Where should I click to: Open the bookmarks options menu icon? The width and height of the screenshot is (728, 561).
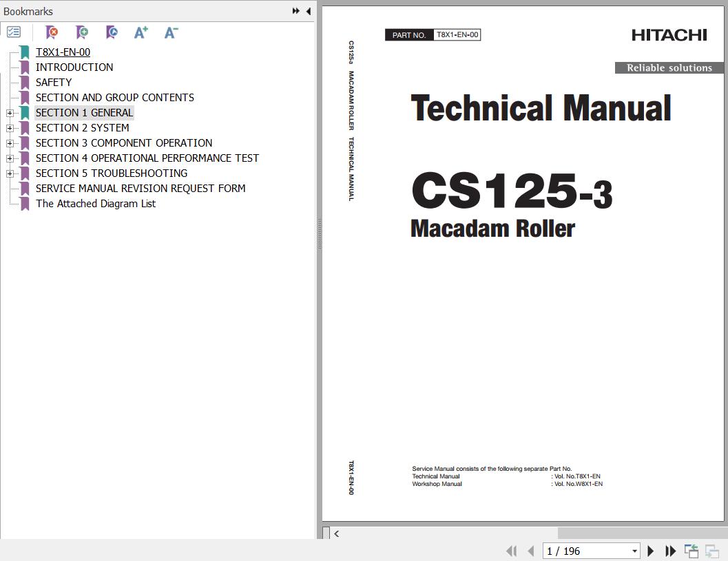click(x=14, y=32)
